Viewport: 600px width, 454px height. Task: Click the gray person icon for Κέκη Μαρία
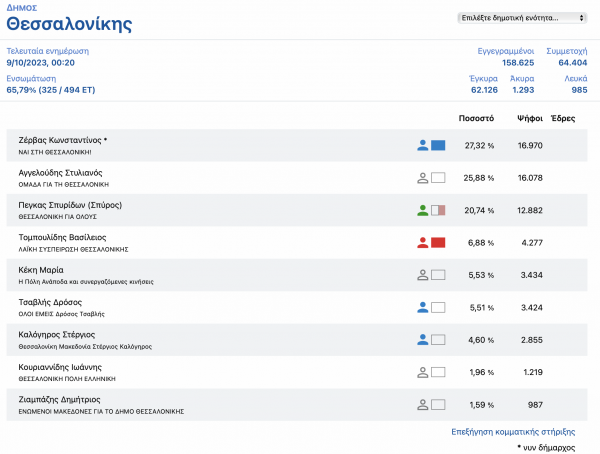tap(422, 275)
